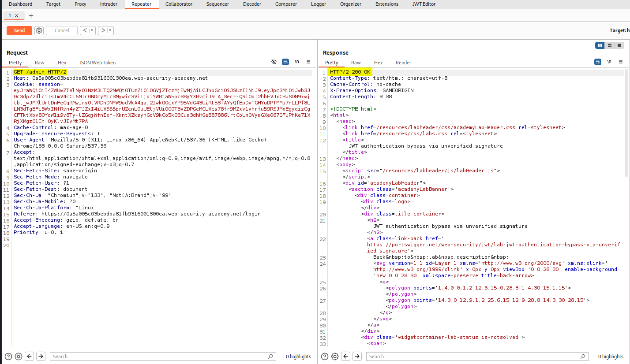The height and width of the screenshot is (364, 630).
Task: Open Render view in Response panel
Action: pyautogui.click(x=404, y=63)
